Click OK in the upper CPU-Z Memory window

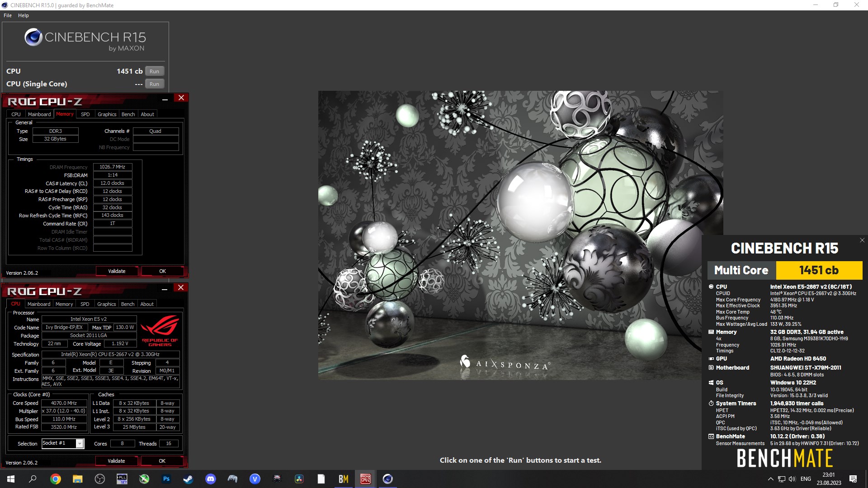163,271
